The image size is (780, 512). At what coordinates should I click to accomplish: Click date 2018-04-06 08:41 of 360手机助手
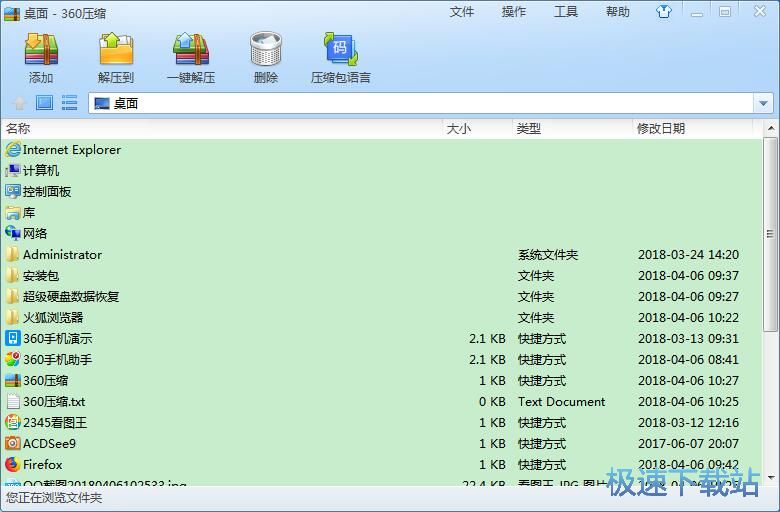pos(688,359)
